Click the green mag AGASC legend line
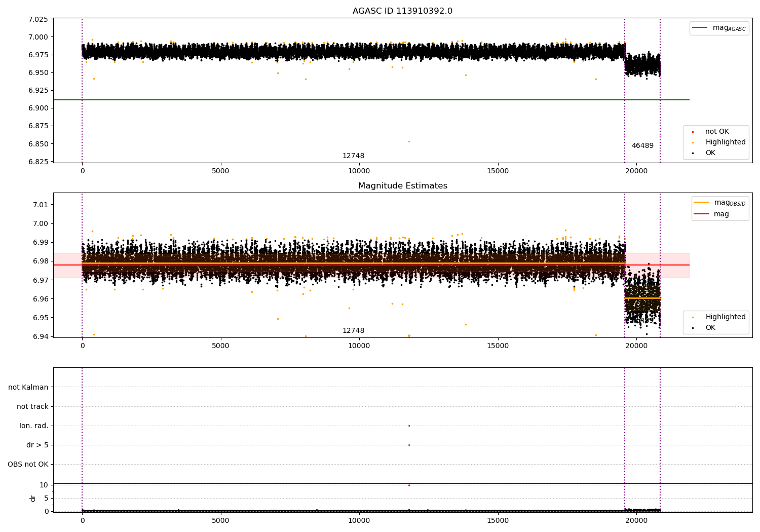Screen dimensions: 760x532 pos(700,28)
